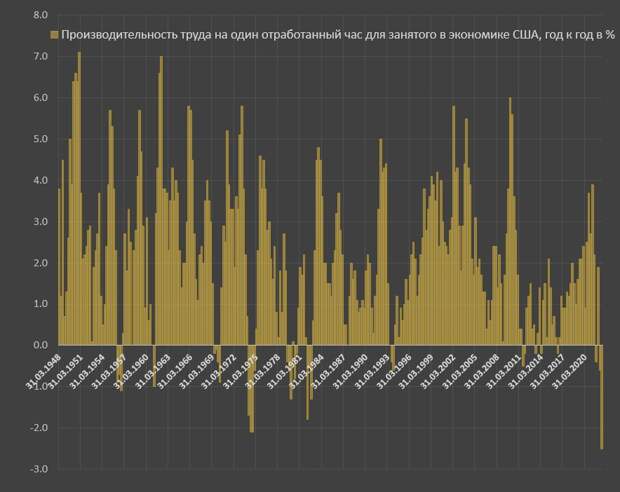Click the -3.0 y-axis label

coord(38,469)
